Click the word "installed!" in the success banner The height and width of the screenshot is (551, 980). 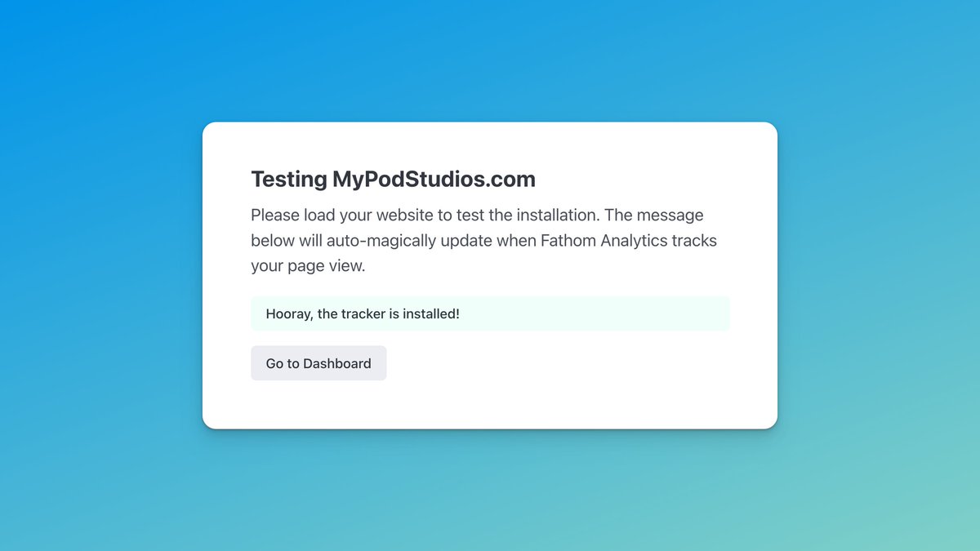(x=430, y=313)
